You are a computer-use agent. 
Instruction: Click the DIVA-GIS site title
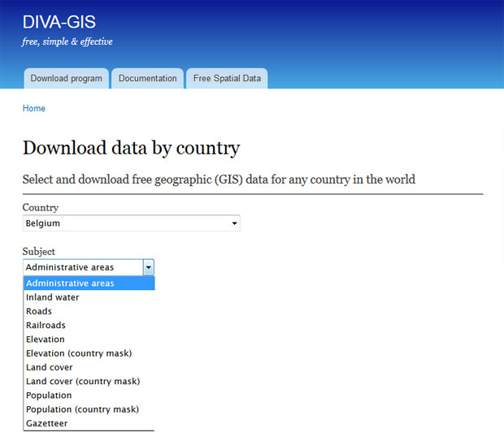59,22
